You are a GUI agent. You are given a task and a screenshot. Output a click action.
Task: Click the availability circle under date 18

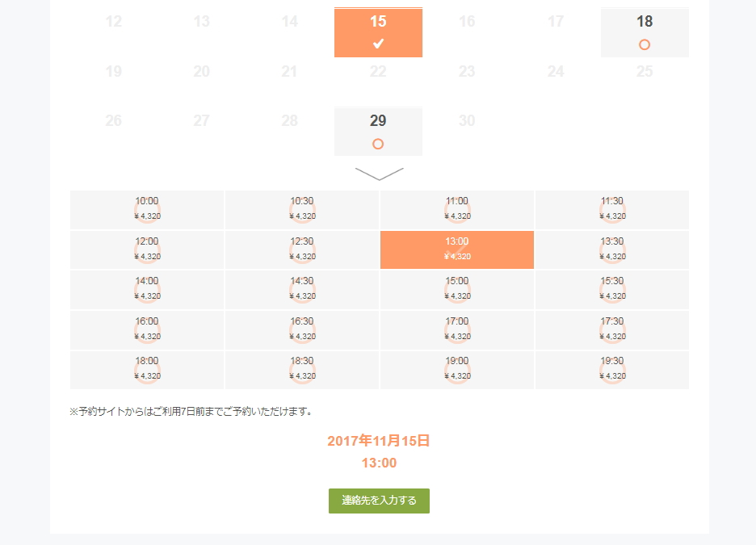point(644,44)
